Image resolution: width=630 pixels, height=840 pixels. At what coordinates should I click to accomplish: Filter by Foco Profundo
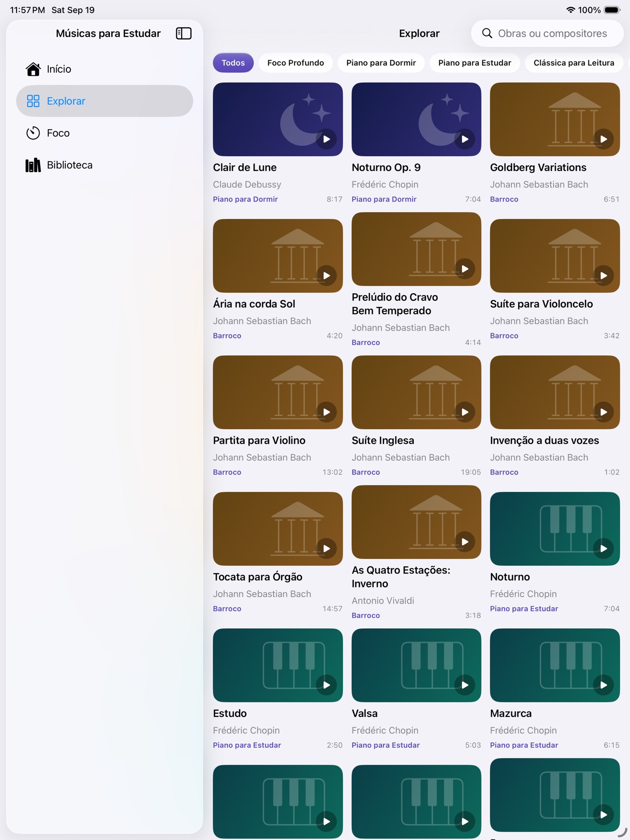pyautogui.click(x=295, y=62)
